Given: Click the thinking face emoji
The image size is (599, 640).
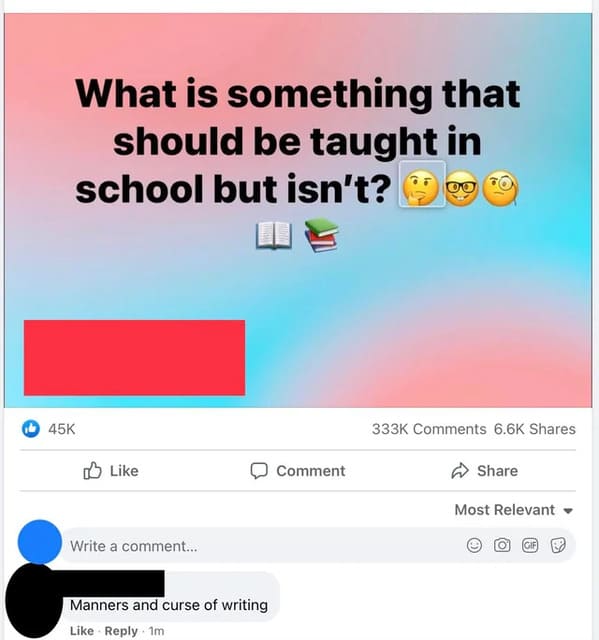Looking at the screenshot, I should [421, 188].
